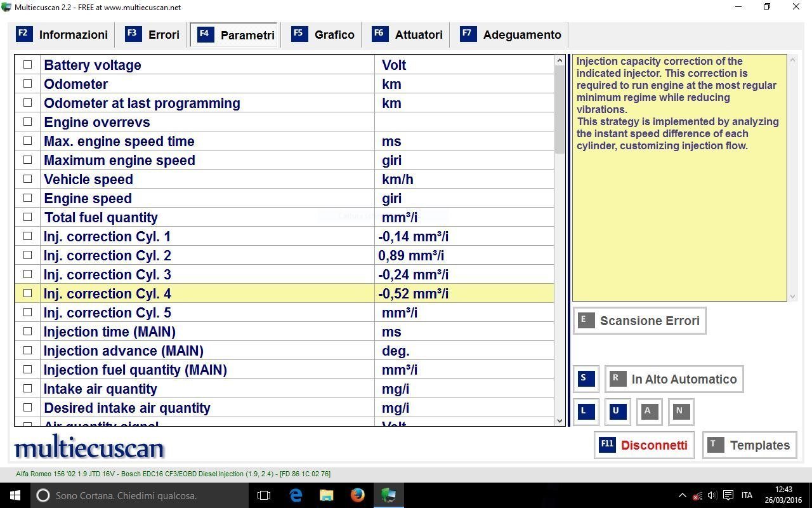Click the blue L shortcut button
The image size is (812, 508).
coord(585,411)
